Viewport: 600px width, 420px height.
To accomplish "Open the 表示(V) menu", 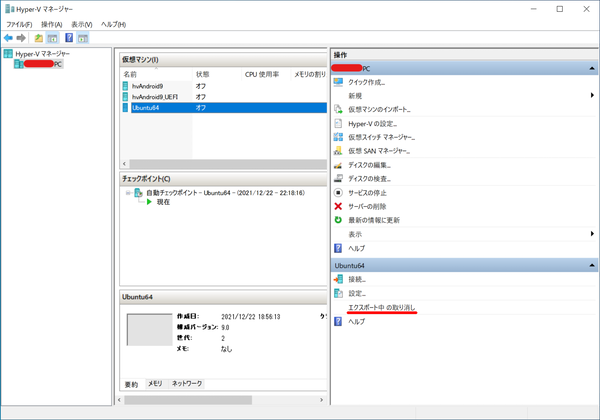I will pos(82,24).
